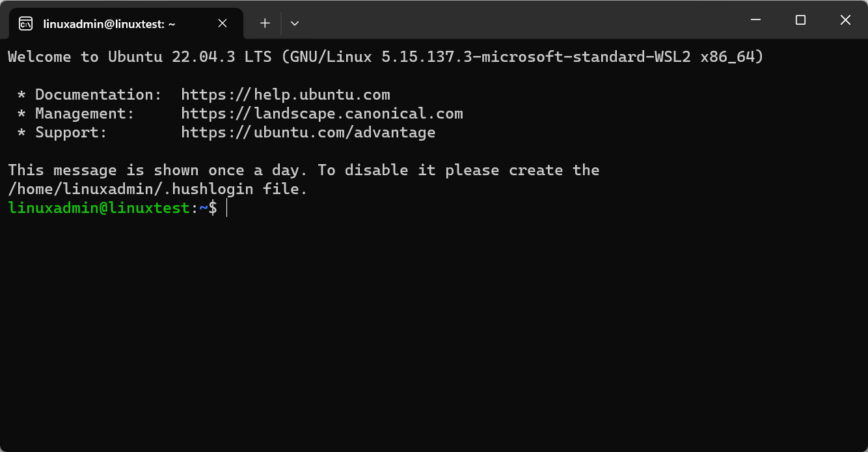Click the blue tilde in the prompt

(203, 208)
